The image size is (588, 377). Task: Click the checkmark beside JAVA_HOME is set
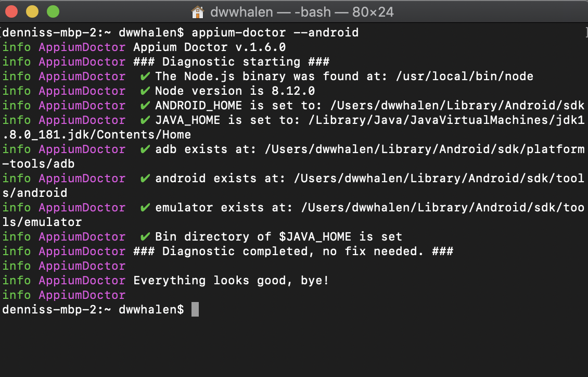(x=145, y=120)
